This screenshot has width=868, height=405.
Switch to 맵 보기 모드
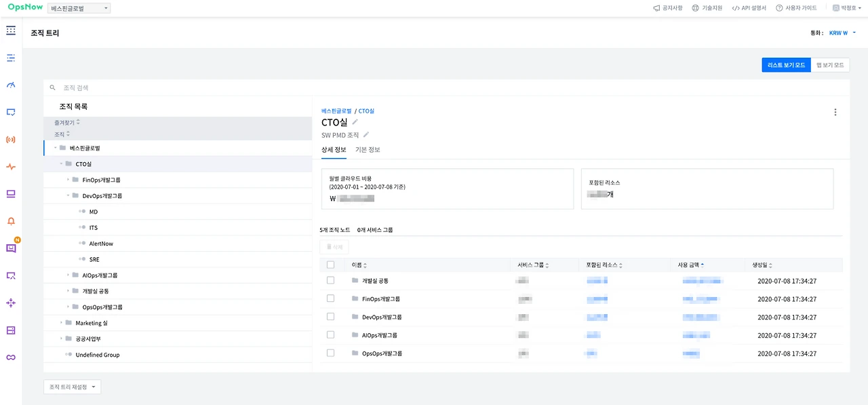click(x=831, y=65)
